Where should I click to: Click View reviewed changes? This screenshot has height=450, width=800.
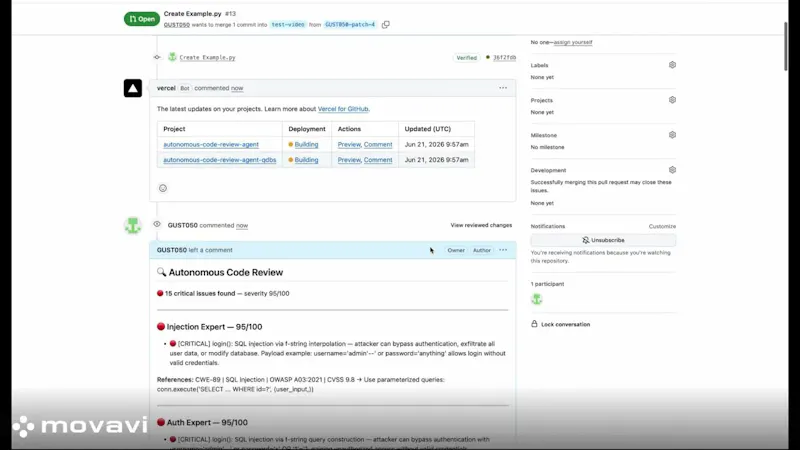(x=481, y=225)
